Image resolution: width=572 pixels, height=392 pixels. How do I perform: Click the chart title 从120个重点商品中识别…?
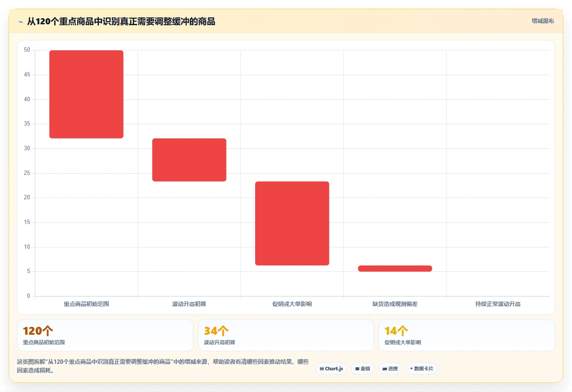coord(121,22)
